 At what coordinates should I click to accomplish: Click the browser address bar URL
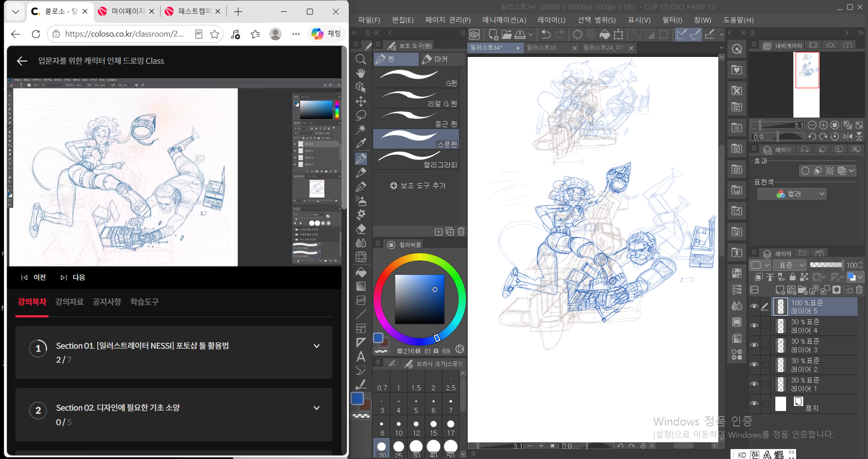[124, 34]
